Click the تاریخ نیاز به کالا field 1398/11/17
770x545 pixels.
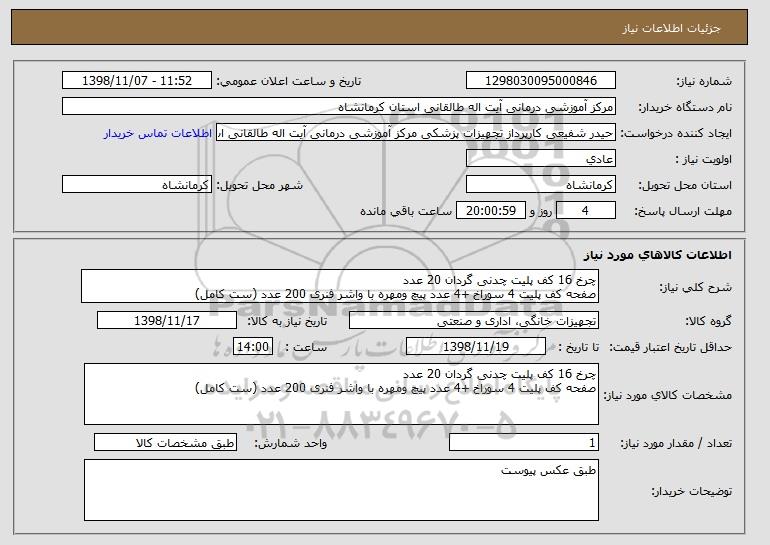tap(167, 321)
